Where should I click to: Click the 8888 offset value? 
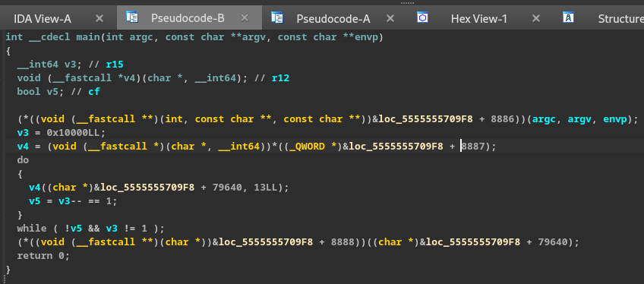pyautogui.click(x=343, y=241)
